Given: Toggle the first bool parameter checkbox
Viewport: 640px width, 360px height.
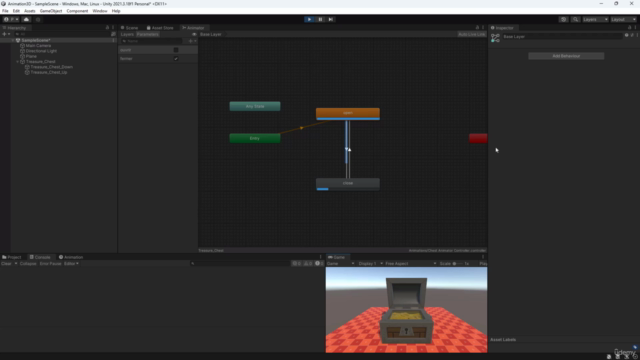Looking at the screenshot, I should [176, 50].
